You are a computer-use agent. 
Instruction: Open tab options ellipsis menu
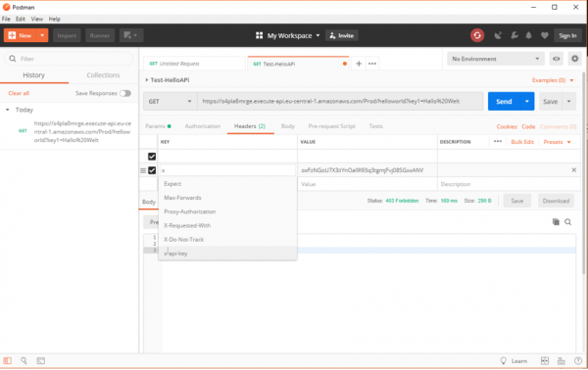[372, 64]
